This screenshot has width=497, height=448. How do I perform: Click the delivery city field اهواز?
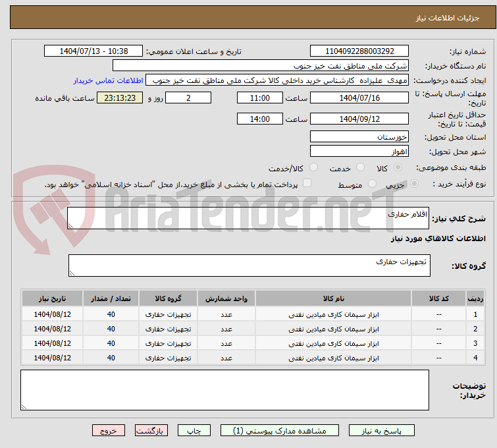pos(359,152)
